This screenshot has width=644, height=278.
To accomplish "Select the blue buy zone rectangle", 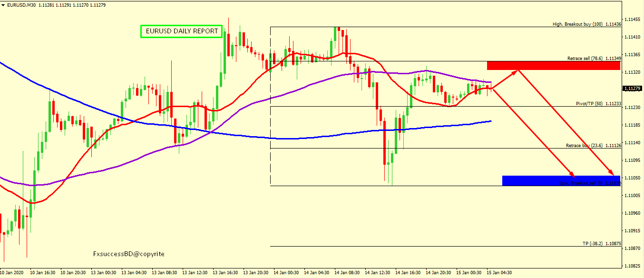I will 561,180.
